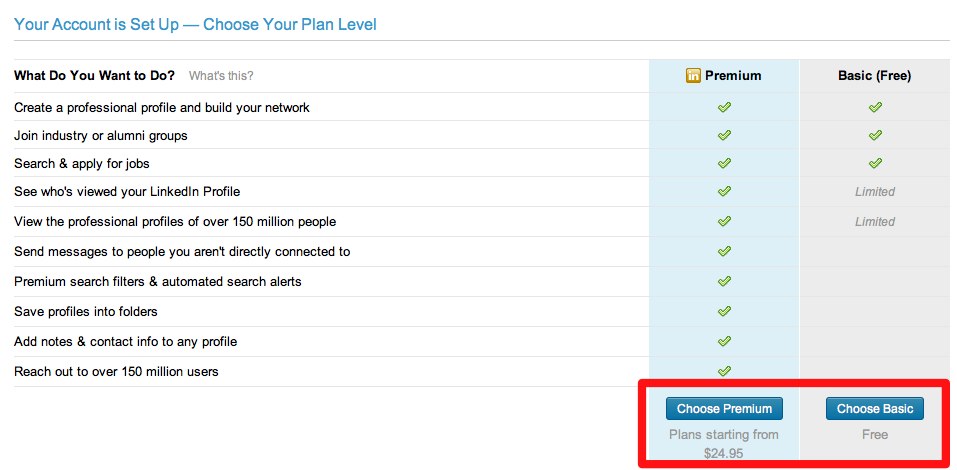The width and height of the screenshot is (957, 470).
Task: Click Premium checkmark for search filters row
Action: coord(724,281)
